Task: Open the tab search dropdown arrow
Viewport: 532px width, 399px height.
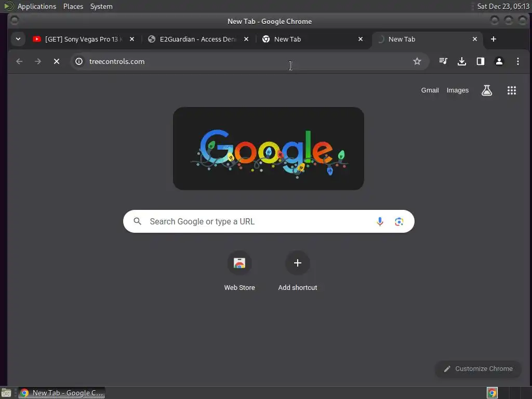Action: pos(18,39)
